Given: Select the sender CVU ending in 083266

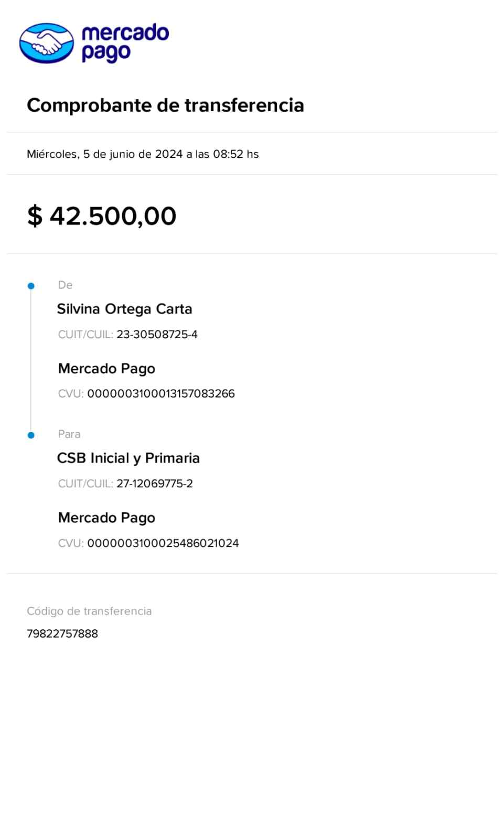Looking at the screenshot, I should pyautogui.click(x=160, y=394).
